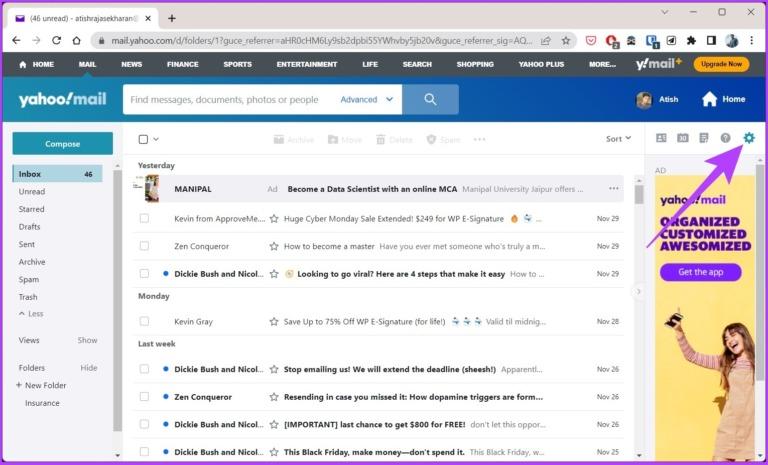Star the How to become a master email

[x=274, y=246]
